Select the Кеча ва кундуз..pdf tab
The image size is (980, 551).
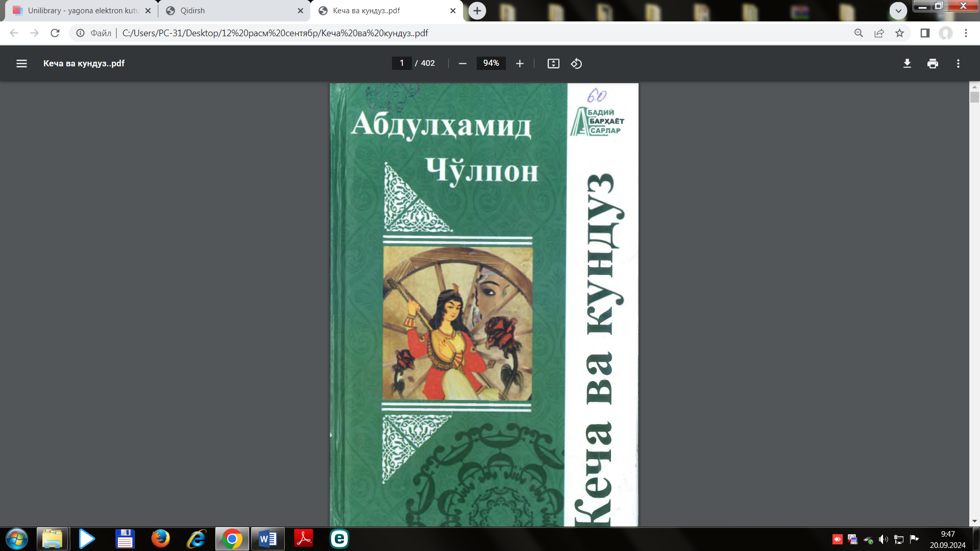(x=386, y=11)
